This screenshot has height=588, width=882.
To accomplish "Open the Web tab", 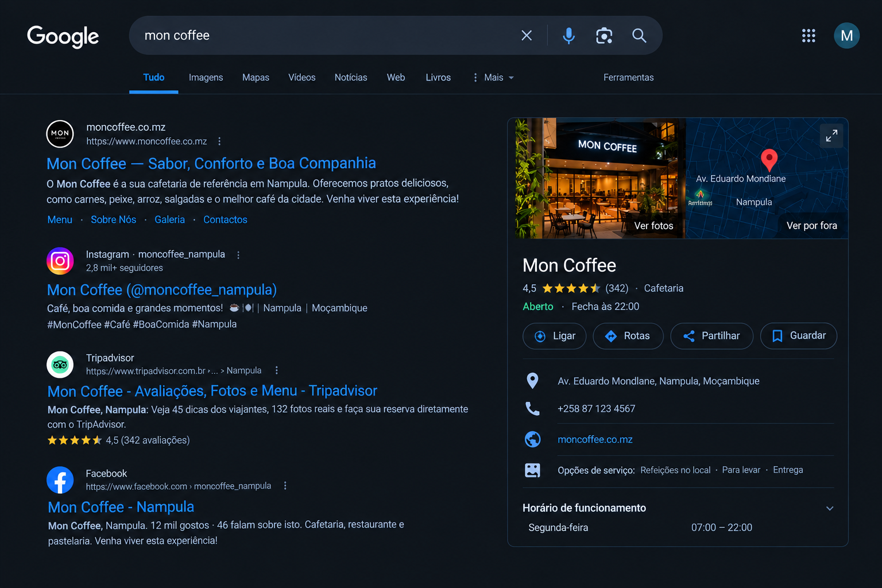I will coord(396,78).
